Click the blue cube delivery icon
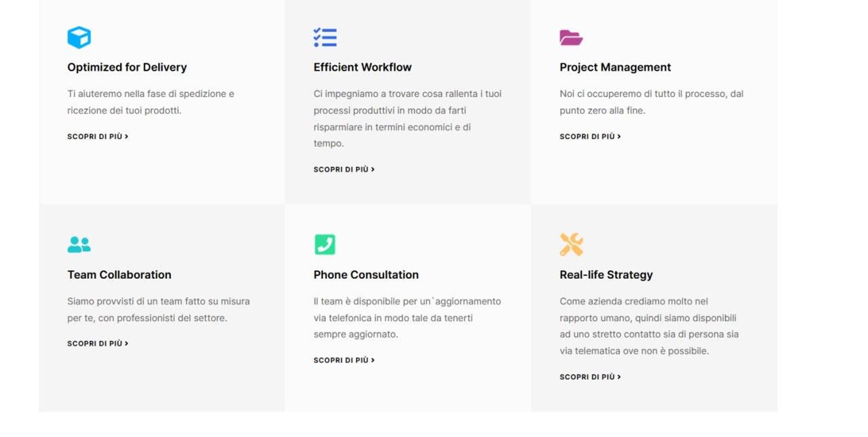The image size is (868, 437). (x=79, y=37)
